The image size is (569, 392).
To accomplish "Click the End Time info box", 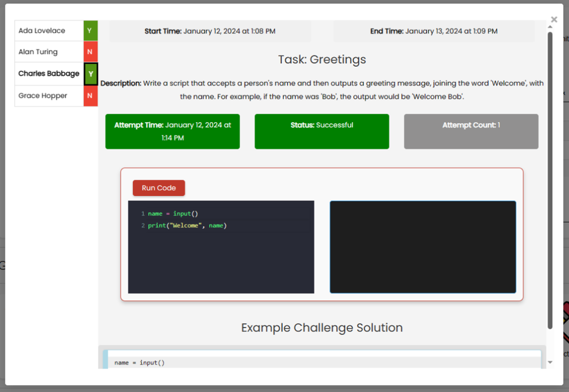I will click(434, 32).
